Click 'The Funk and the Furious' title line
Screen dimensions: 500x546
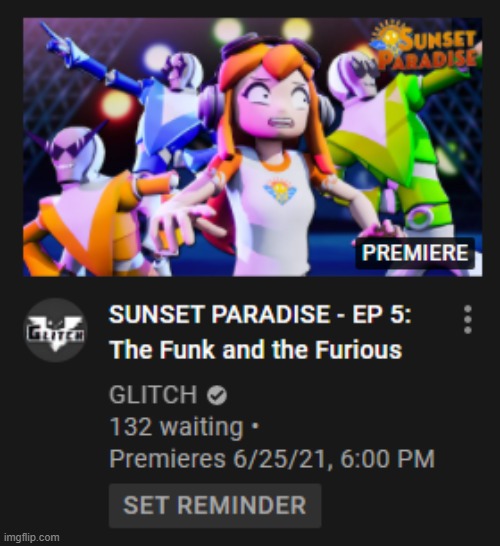pos(256,350)
